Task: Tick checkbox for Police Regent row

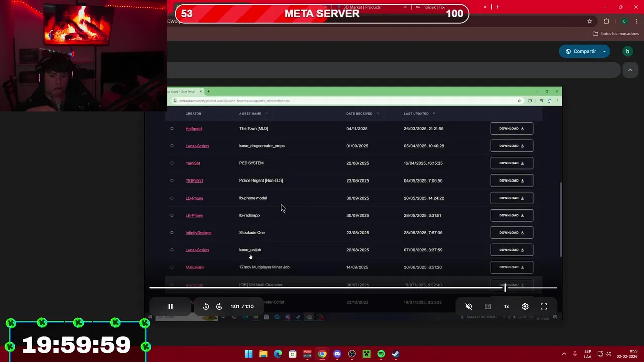Action: tap(172, 180)
